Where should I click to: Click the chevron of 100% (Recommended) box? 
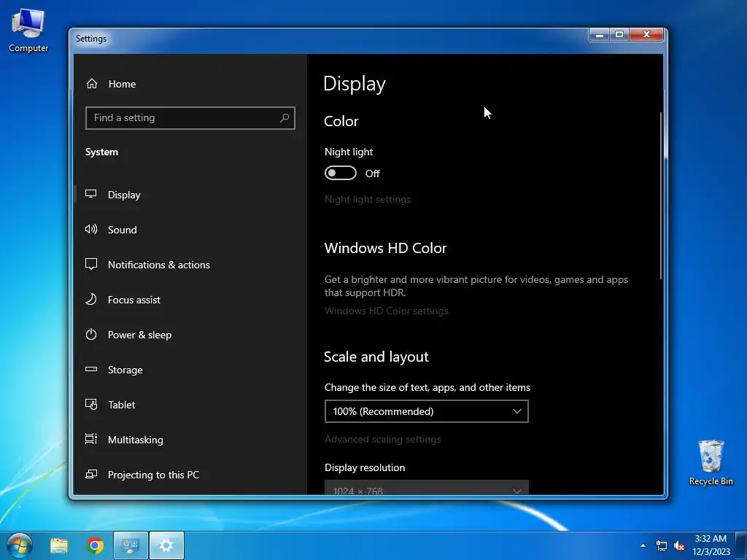[517, 411]
